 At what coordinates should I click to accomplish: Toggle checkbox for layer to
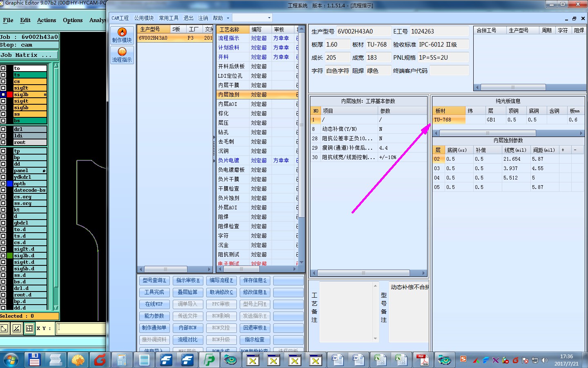click(3, 68)
